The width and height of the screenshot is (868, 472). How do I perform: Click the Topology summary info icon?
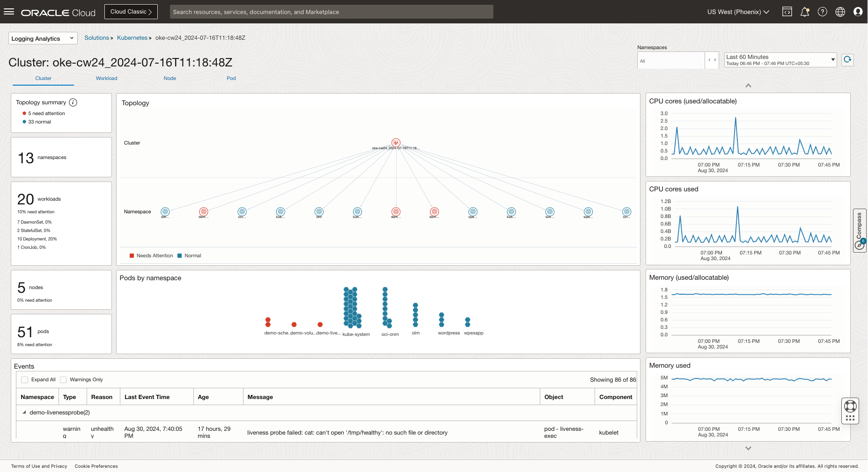[x=73, y=102]
